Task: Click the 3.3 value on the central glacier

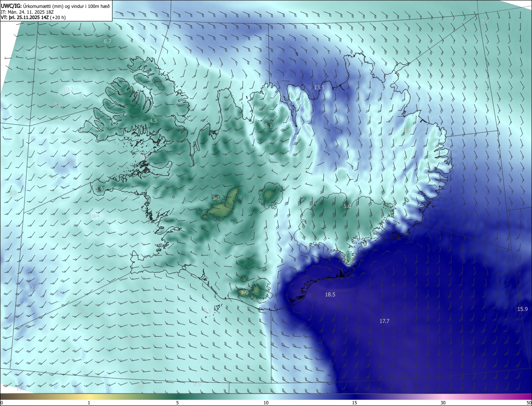Action: coord(216,198)
